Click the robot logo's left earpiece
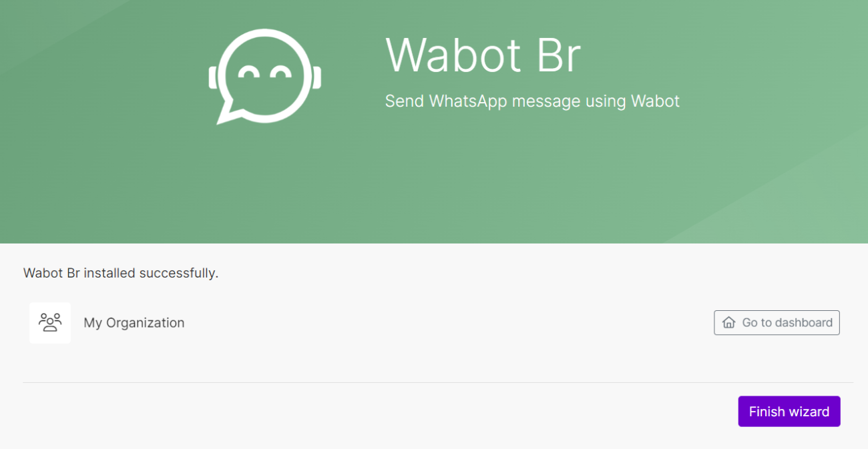 tap(213, 77)
